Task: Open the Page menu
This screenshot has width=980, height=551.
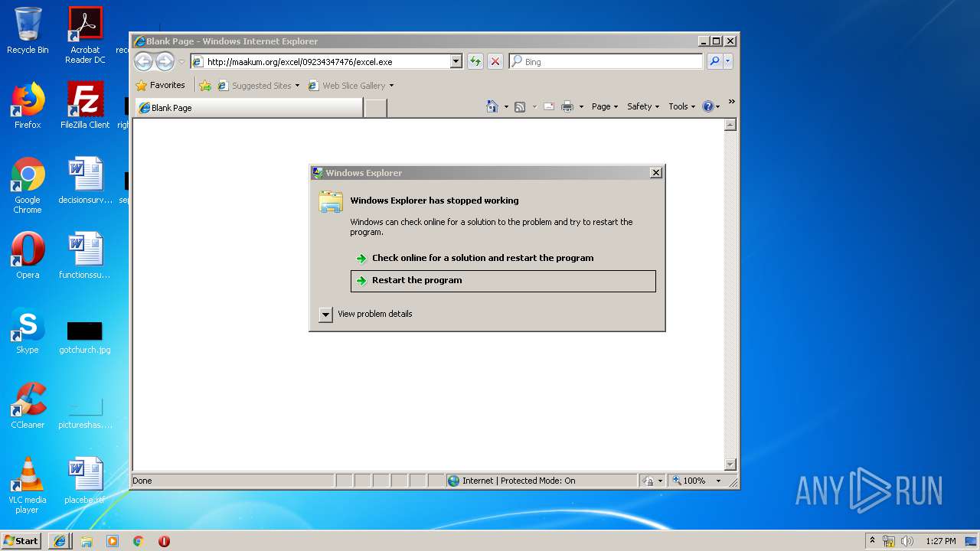Action: (x=604, y=106)
